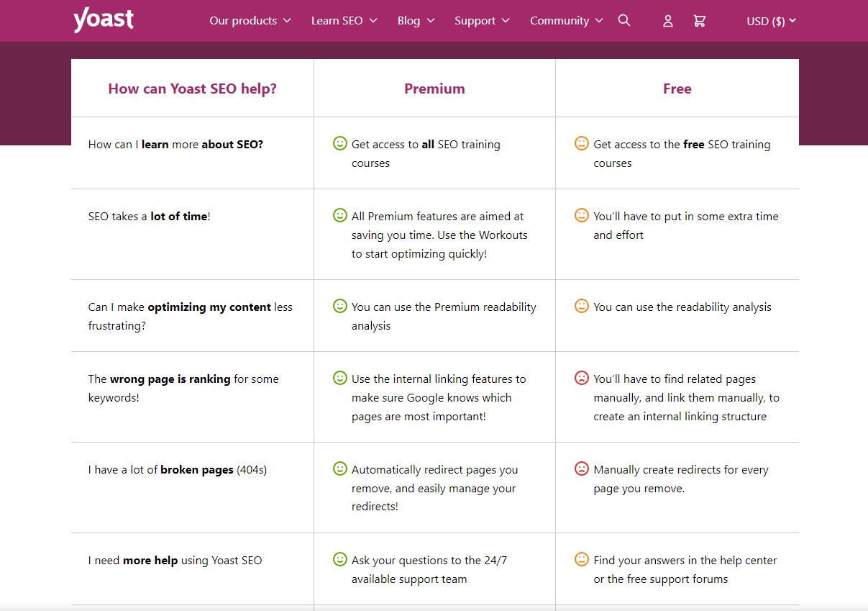
Task: Click 'How can Yoast SEO help?' heading
Action: (192, 89)
